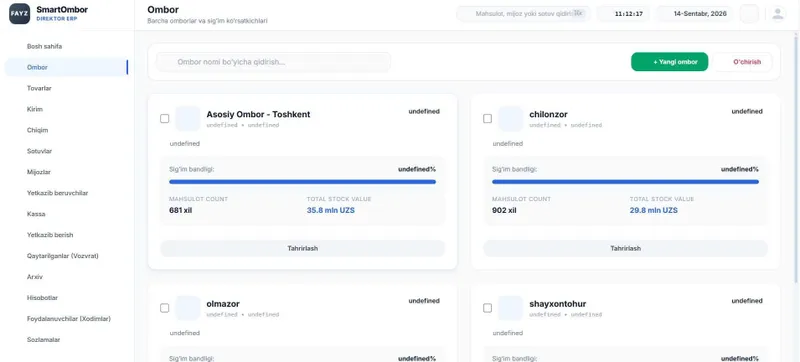Viewport: 800px width, 362px height.
Task: Open Foydalanuvchilar (Xodimlar) page
Action: tap(66, 319)
